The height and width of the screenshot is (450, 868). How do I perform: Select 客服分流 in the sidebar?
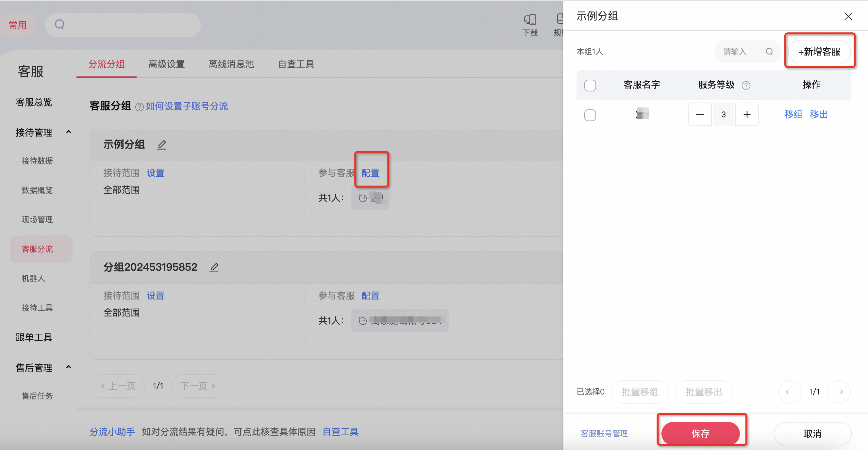click(41, 249)
